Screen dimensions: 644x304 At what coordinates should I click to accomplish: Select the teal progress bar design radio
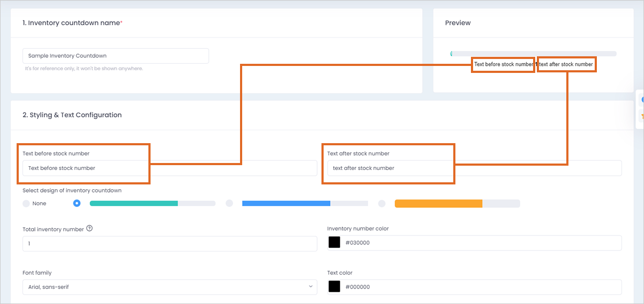[x=77, y=203]
